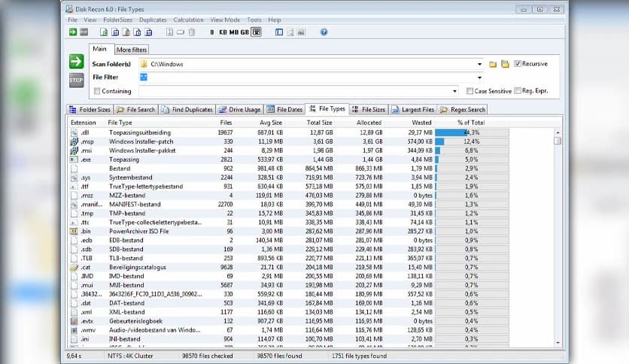Sort by the Extension column header
629x364 pixels.
coord(83,123)
